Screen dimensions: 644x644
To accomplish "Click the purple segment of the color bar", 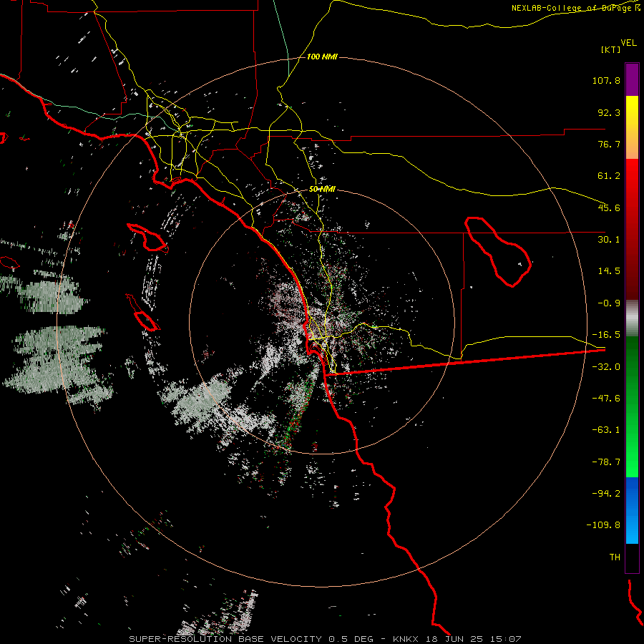I will (632, 79).
